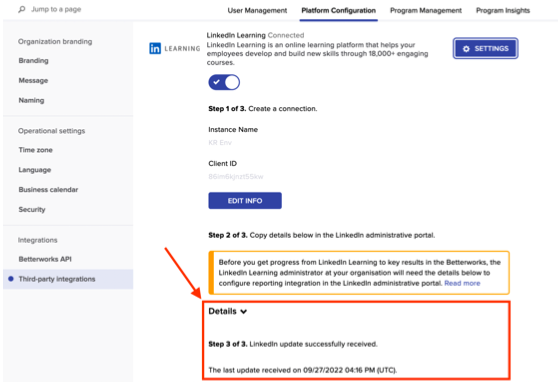This screenshot has width=558, height=388.
Task: Select Third-party integrations in the sidebar
Action: click(x=68, y=279)
